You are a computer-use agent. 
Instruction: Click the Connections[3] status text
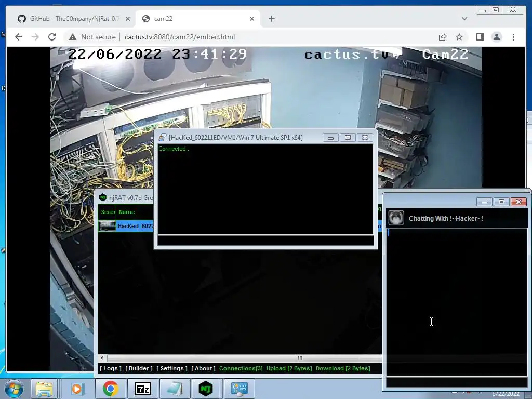tap(241, 368)
